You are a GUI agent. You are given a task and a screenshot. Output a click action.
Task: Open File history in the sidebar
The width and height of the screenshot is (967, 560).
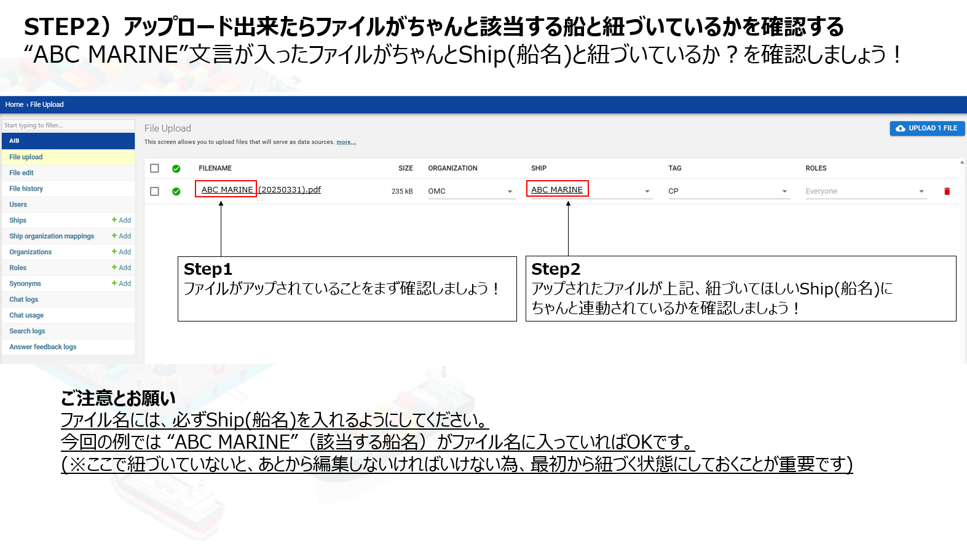coord(26,189)
